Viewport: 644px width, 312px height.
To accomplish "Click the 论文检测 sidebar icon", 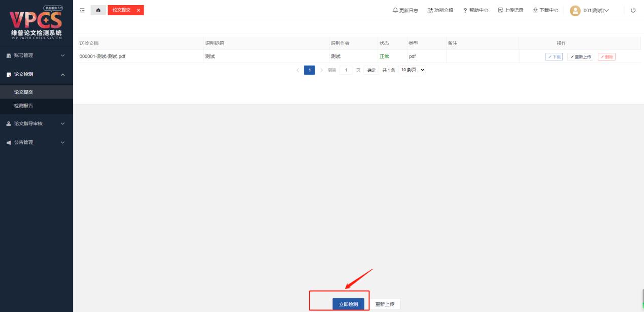I will (x=9, y=75).
